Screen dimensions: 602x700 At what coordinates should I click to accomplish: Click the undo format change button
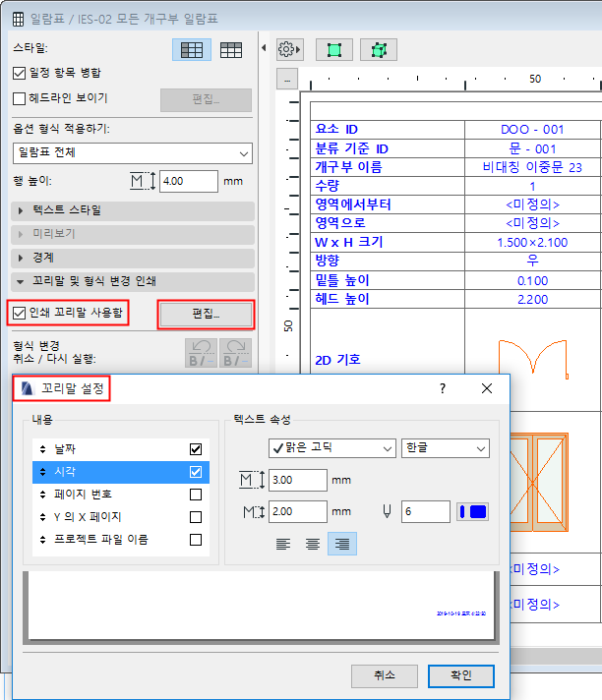[201, 353]
